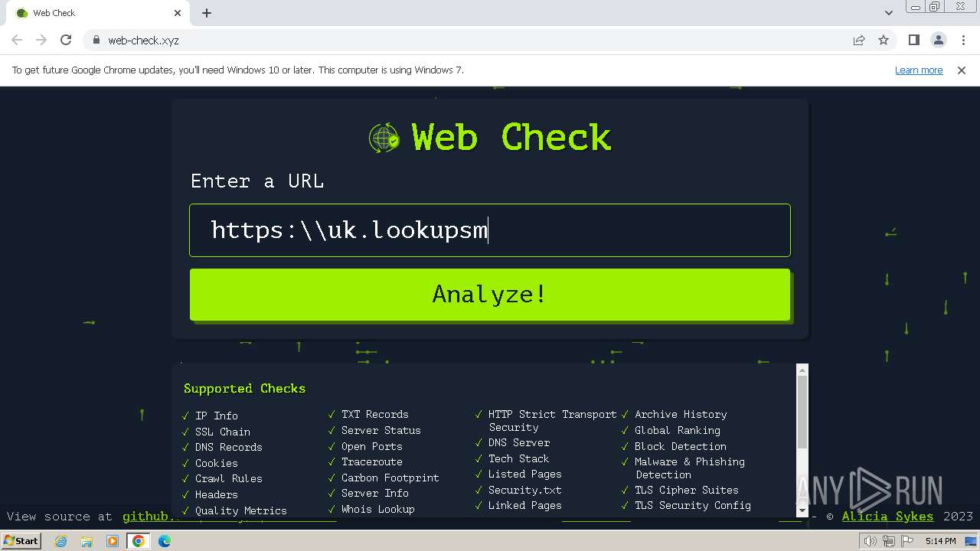Click the TLS Cipher Suites check item
The image size is (980, 551).
point(686,490)
